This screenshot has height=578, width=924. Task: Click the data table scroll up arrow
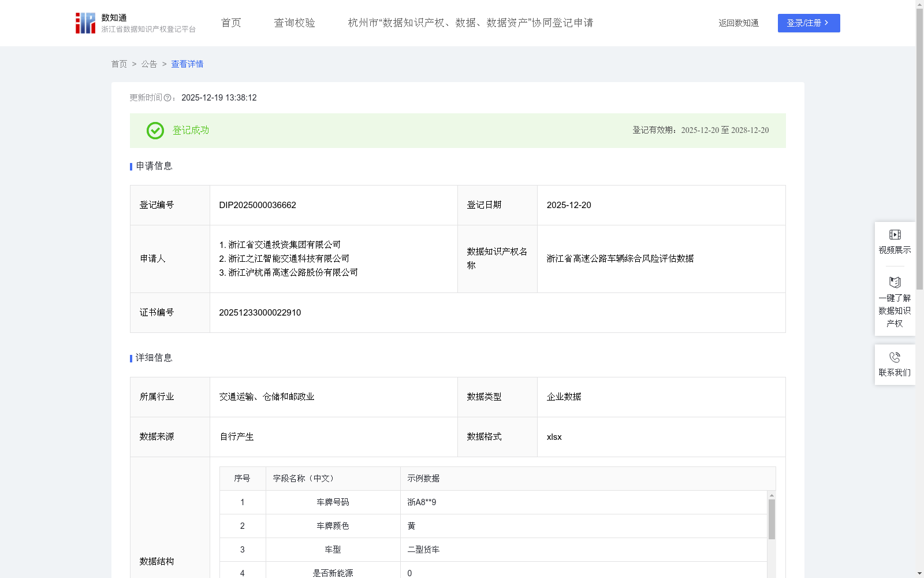point(772,495)
